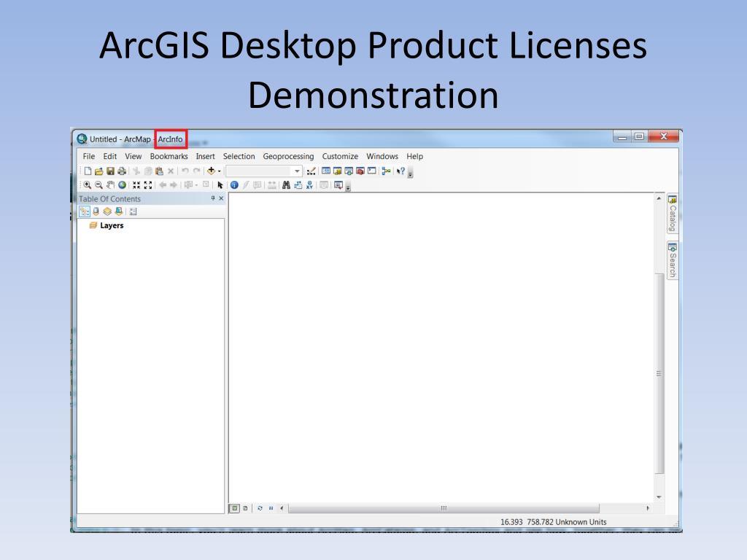This screenshot has height=560, width=747.
Task: Click the Go To XY icon
Action: [309, 184]
